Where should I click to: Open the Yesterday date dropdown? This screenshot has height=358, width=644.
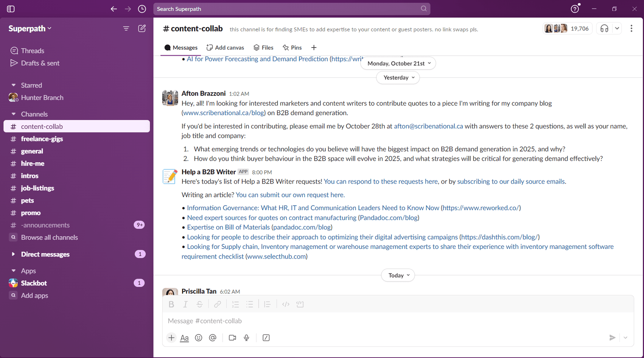398,78
